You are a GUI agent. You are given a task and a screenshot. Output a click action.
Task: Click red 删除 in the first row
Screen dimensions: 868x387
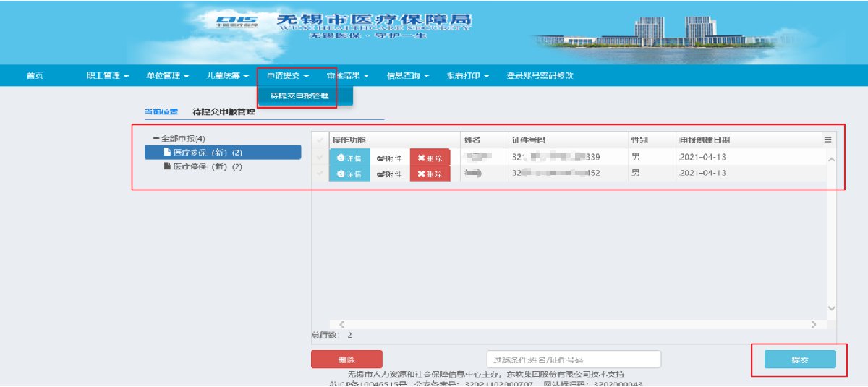(x=430, y=157)
